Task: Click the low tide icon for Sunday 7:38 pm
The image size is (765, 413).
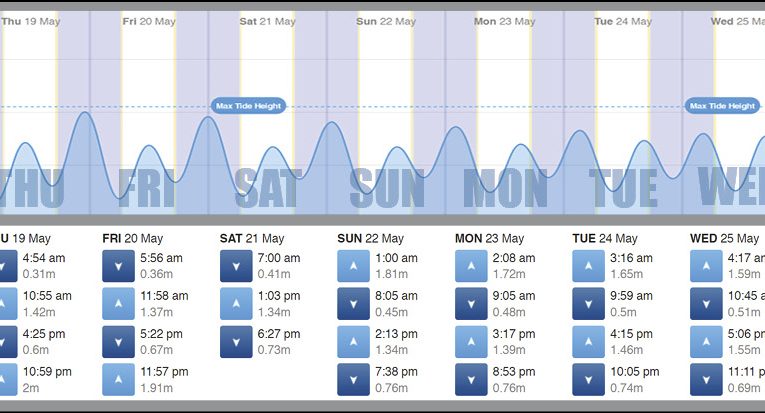Action: [x=353, y=379]
